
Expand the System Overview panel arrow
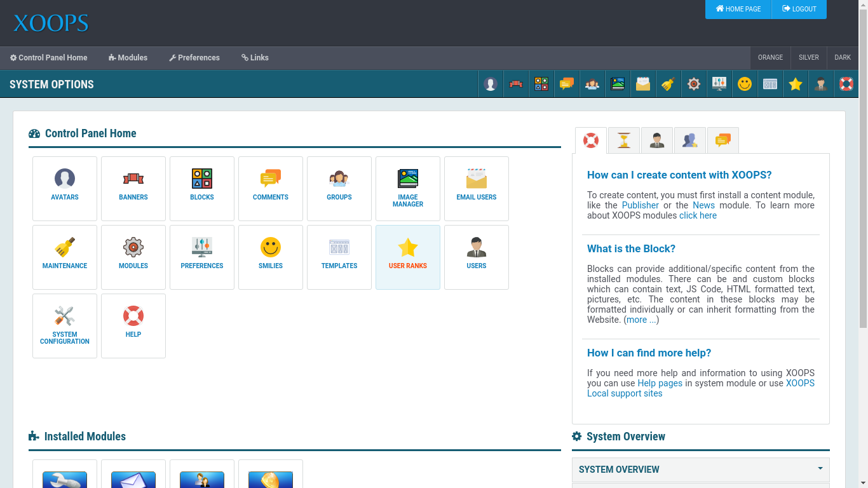pos(820,469)
